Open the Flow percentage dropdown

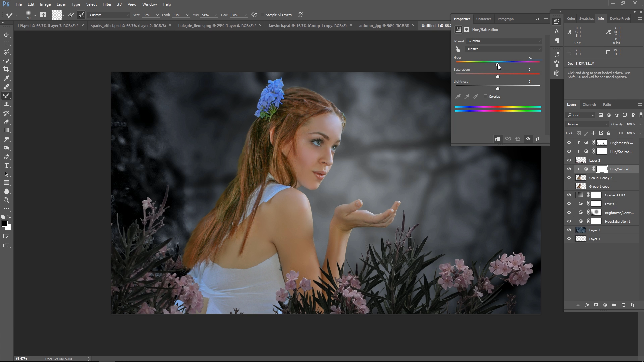click(x=246, y=15)
